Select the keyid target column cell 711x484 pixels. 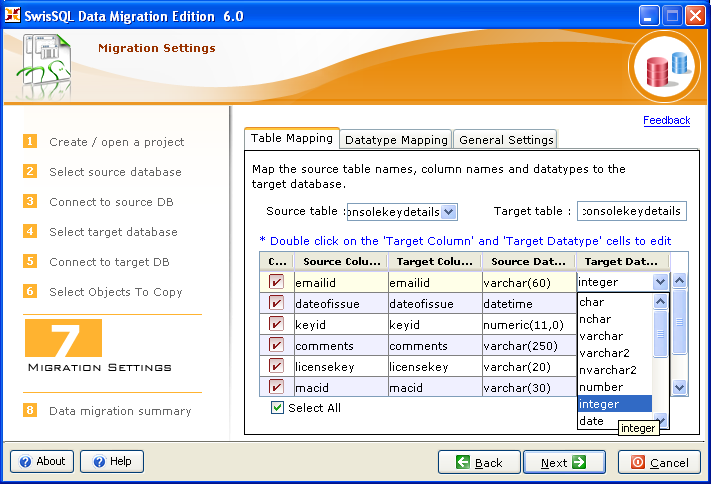(435, 325)
